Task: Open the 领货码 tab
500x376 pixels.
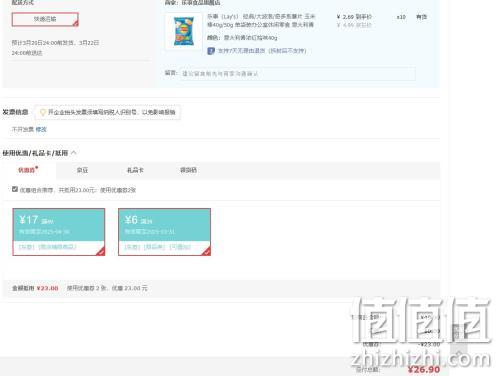Action: coord(188,170)
